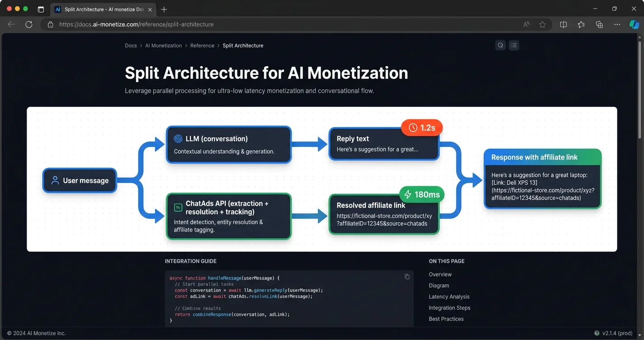Screen dimensions: 644x340
Task: Open the table of contents list icon
Action: coord(514,45)
